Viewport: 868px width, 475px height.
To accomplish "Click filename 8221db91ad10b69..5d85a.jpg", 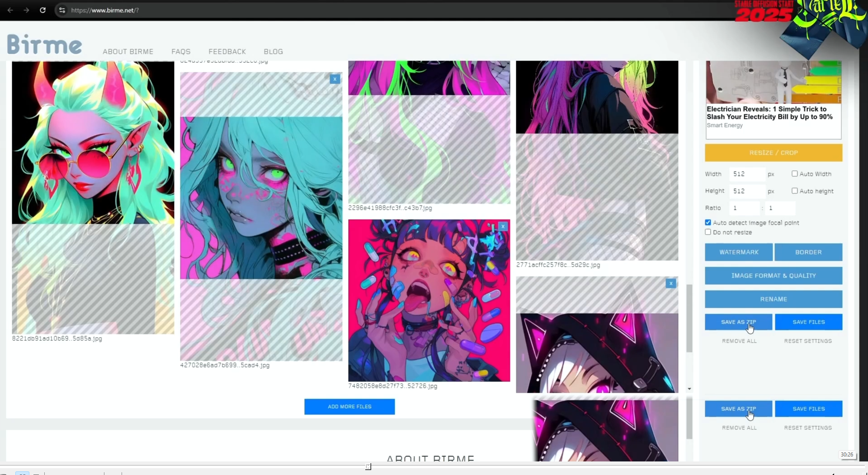I will tap(57, 339).
